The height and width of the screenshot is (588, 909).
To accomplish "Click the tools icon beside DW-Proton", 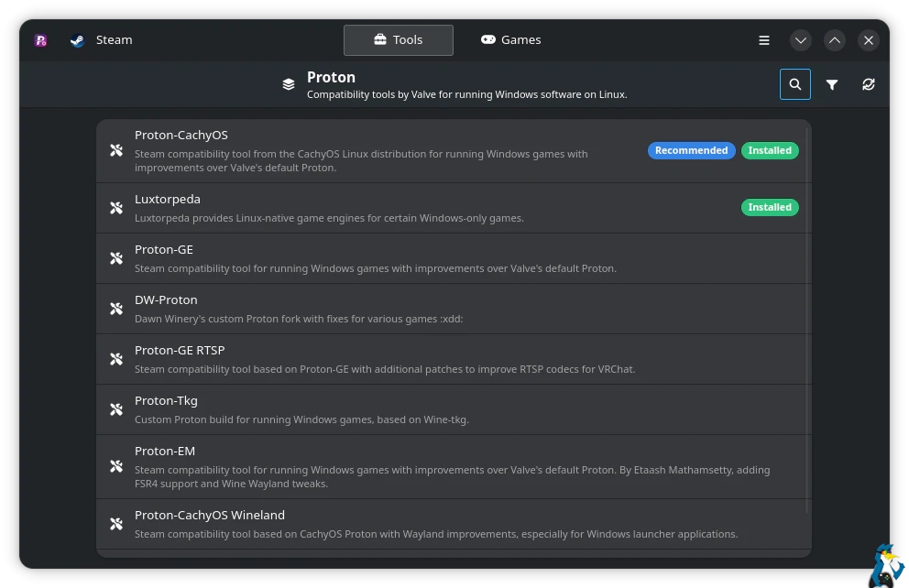I will point(116,309).
